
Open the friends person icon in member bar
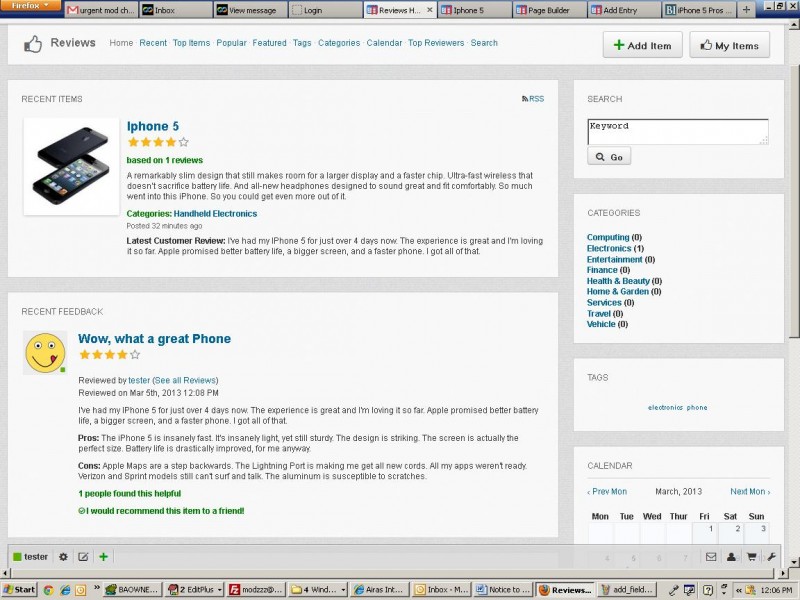pyautogui.click(x=731, y=557)
